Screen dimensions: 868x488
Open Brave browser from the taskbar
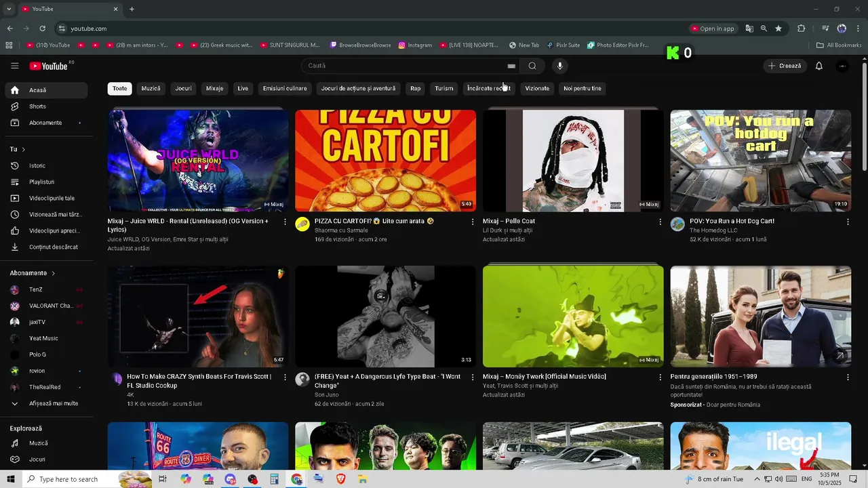340,479
